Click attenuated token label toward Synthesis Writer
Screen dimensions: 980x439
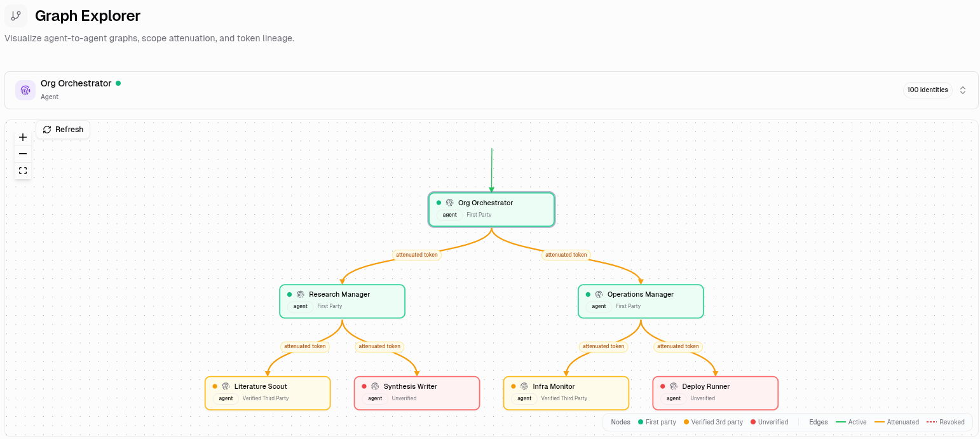[x=379, y=347]
